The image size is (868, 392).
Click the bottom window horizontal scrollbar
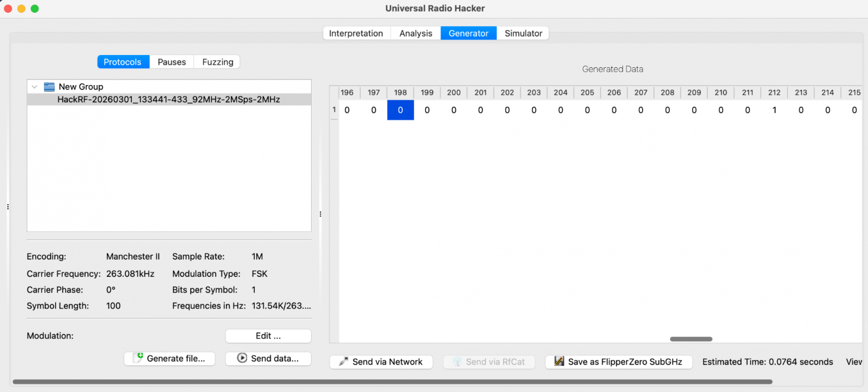(x=392, y=382)
